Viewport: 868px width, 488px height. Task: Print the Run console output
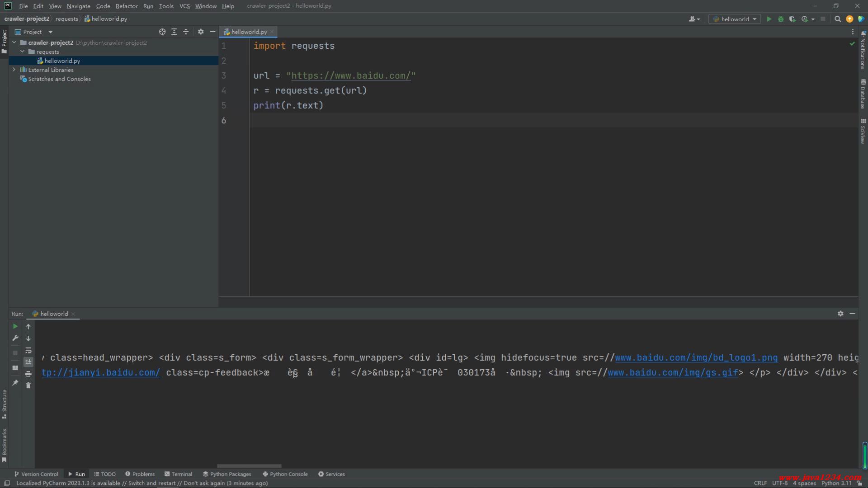pos(28,374)
